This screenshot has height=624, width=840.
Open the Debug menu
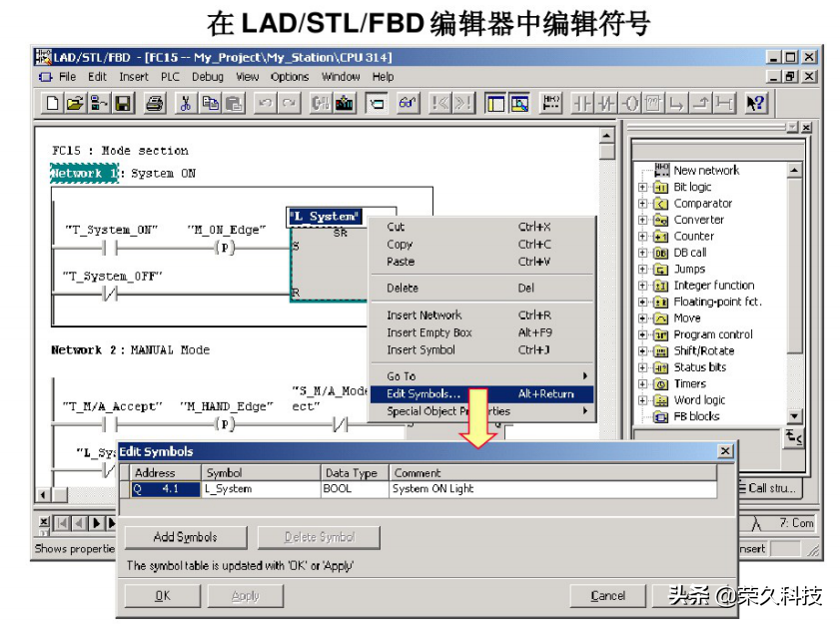pos(208,77)
